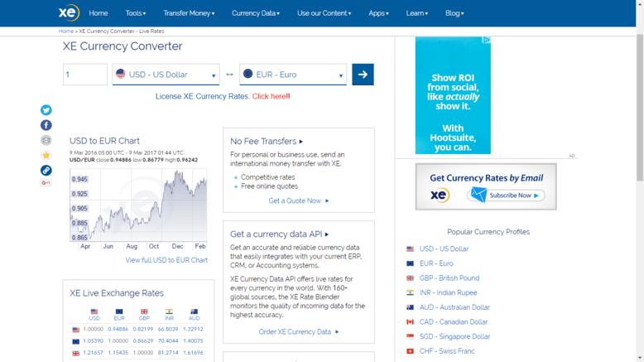Screen dimensions: 644x362
Task: Click India flag beside INR - Indian Rupee
Action: pos(410,292)
